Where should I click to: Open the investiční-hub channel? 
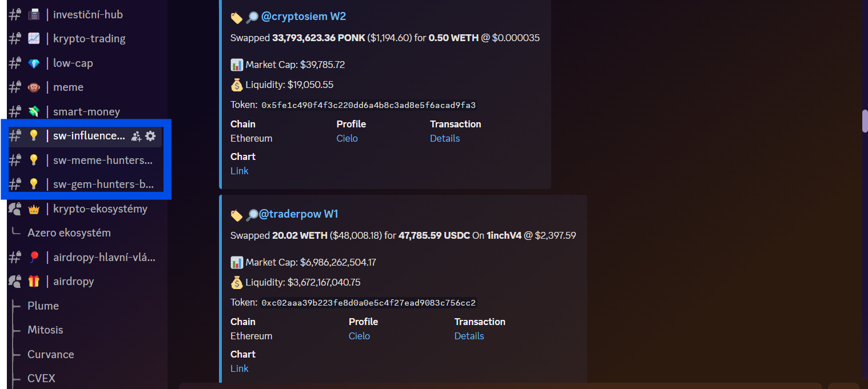point(87,15)
